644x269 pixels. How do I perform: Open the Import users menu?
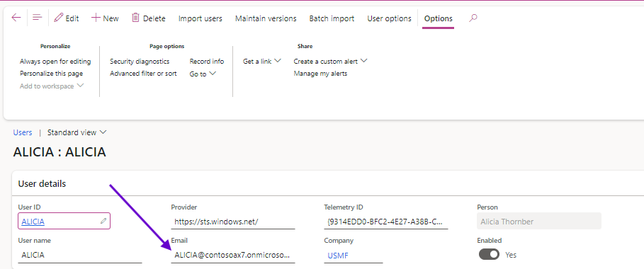pos(200,18)
